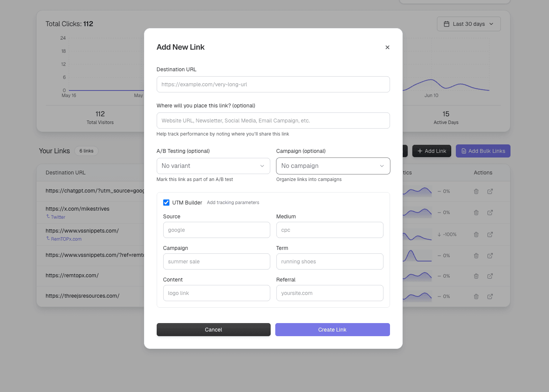Viewport: 549px width, 392px height.
Task: Open the Twitter placement link
Action: click(x=58, y=217)
